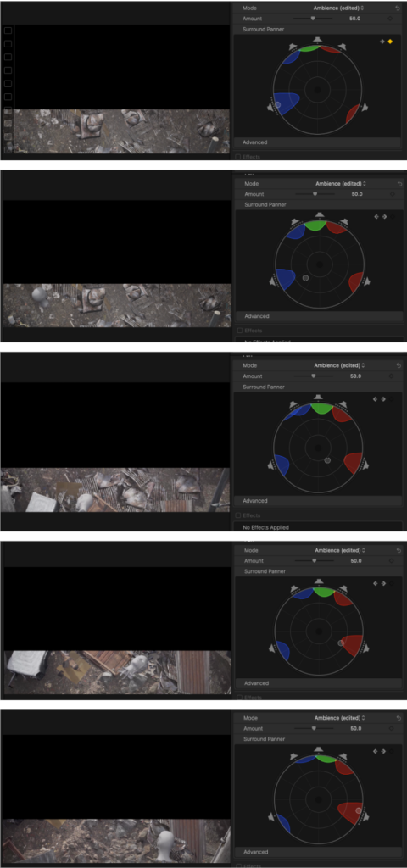Click the previous keyframe arrow beside the yellow diamond
Image resolution: width=407 pixels, height=868 pixels.
(x=382, y=42)
